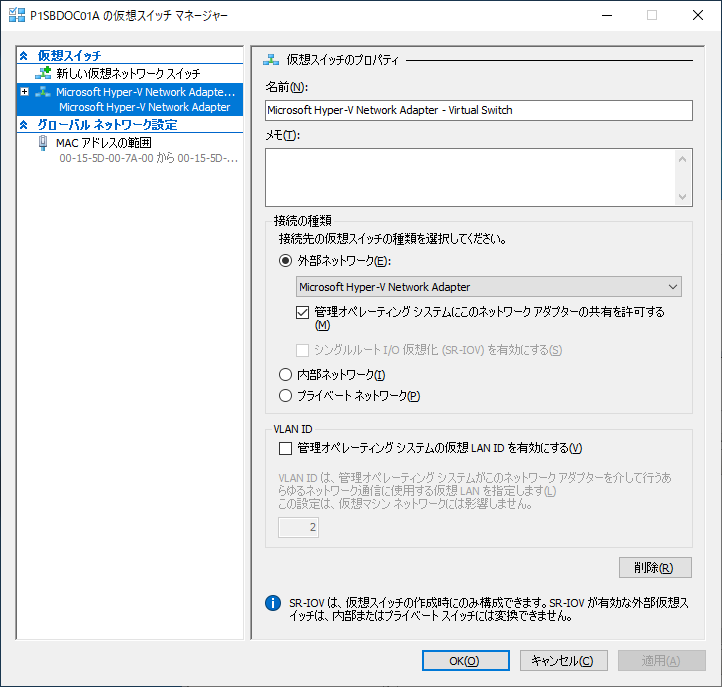This screenshot has height=687, width=722.
Task: Close the Virtual Switch Manager window
Action: [698, 15]
